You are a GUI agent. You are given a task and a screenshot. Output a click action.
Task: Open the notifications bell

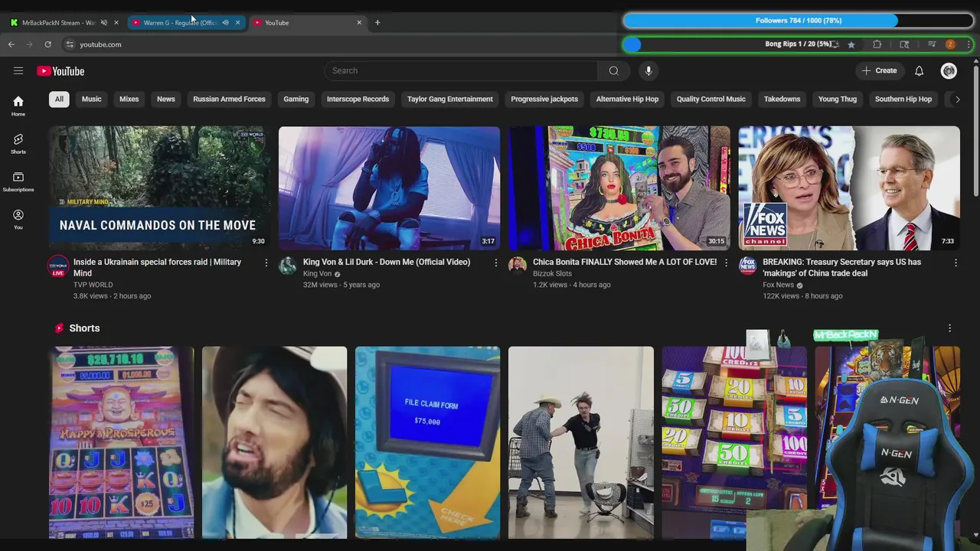click(919, 70)
